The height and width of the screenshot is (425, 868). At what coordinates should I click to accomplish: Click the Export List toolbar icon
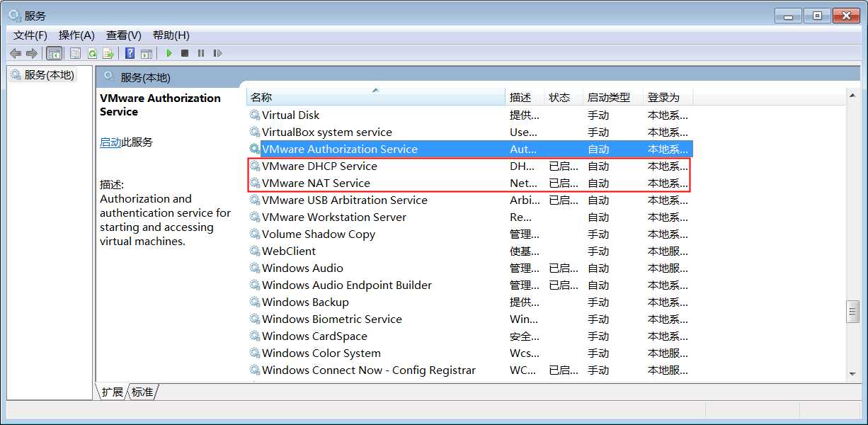tap(108, 53)
